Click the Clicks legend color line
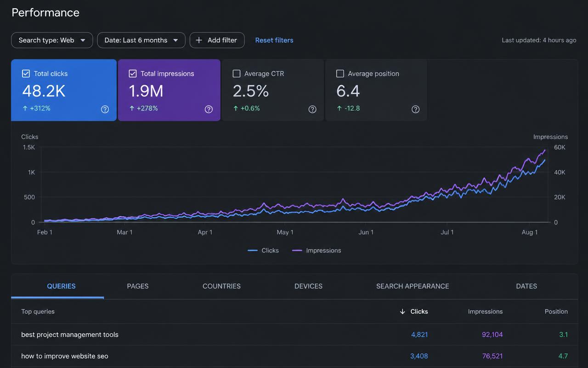 (x=252, y=251)
